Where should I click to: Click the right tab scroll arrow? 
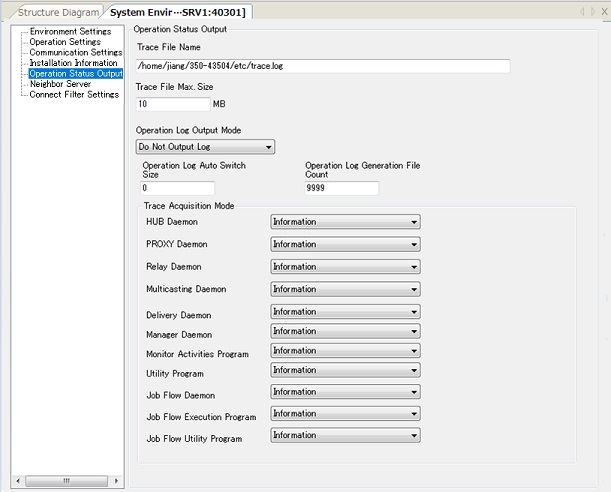point(591,11)
